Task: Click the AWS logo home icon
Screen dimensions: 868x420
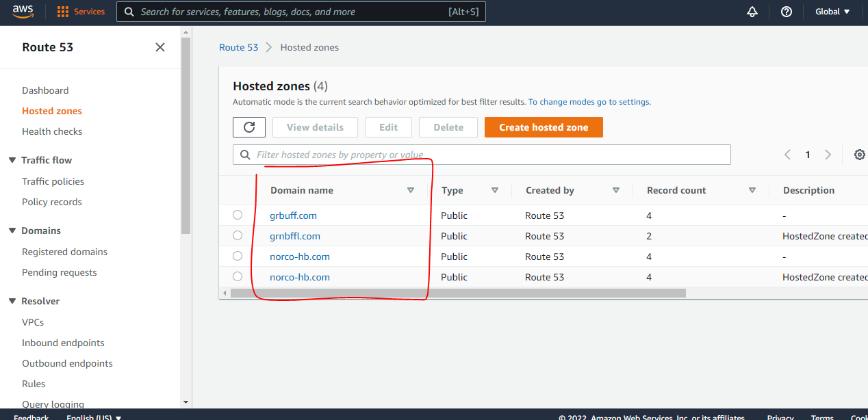Action: [x=23, y=11]
